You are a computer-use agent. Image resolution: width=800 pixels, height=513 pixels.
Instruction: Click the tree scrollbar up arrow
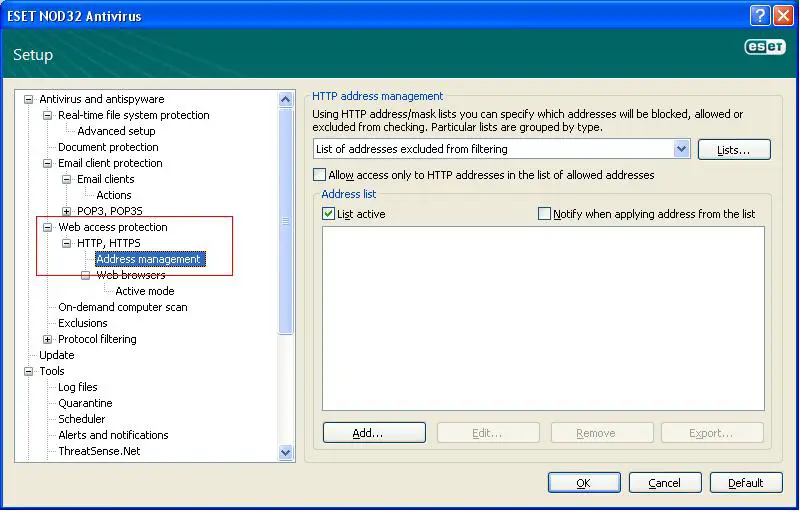[x=286, y=100]
